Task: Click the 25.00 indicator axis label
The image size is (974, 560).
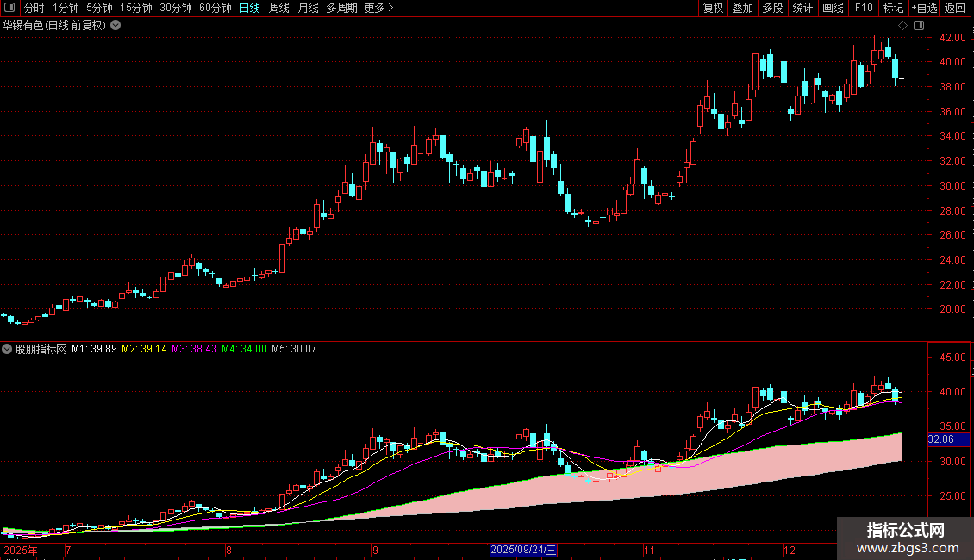Action: (x=952, y=496)
